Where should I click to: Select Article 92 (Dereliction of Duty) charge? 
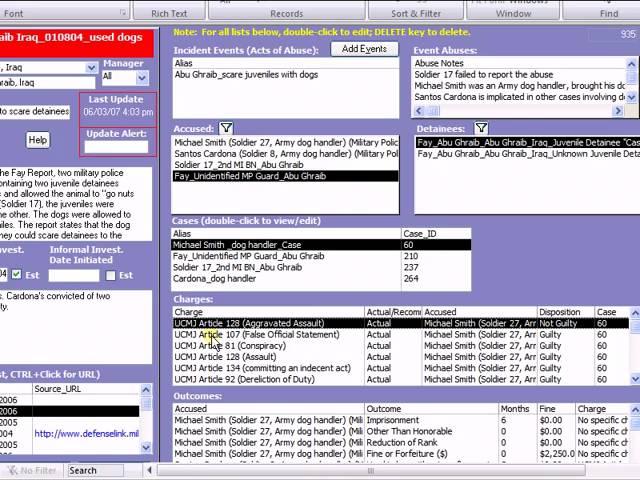(400, 380)
